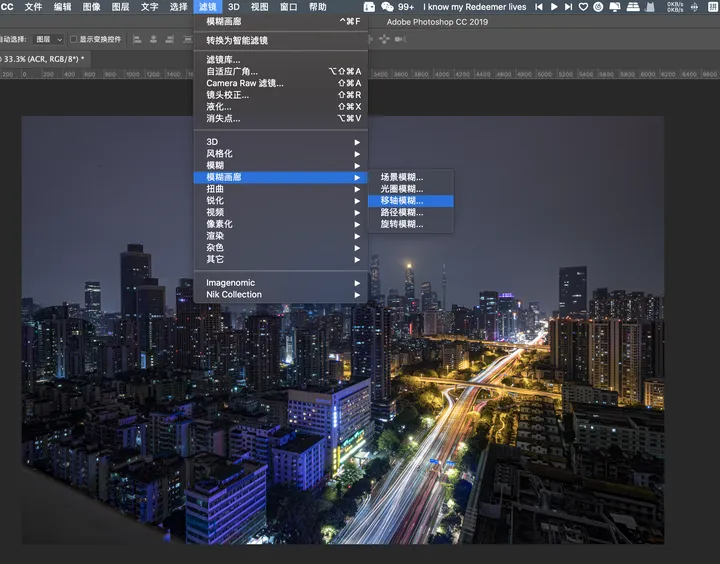720x564 pixels.
Task: Click 转换为智能滤镜 menu entry
Action: (x=237, y=41)
